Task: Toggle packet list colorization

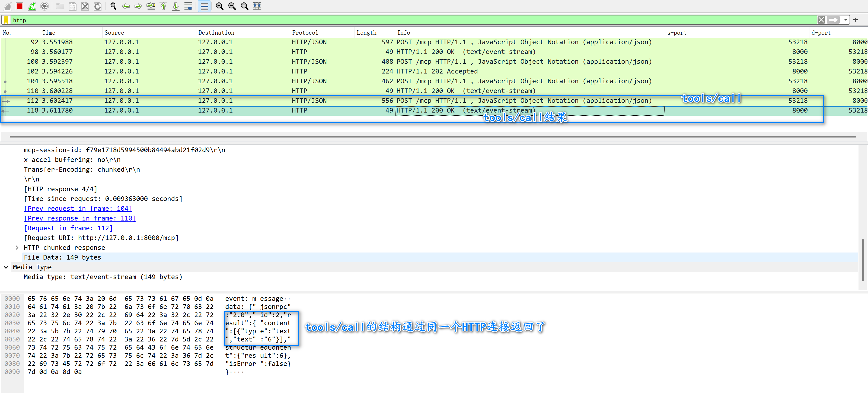Action: 204,6
